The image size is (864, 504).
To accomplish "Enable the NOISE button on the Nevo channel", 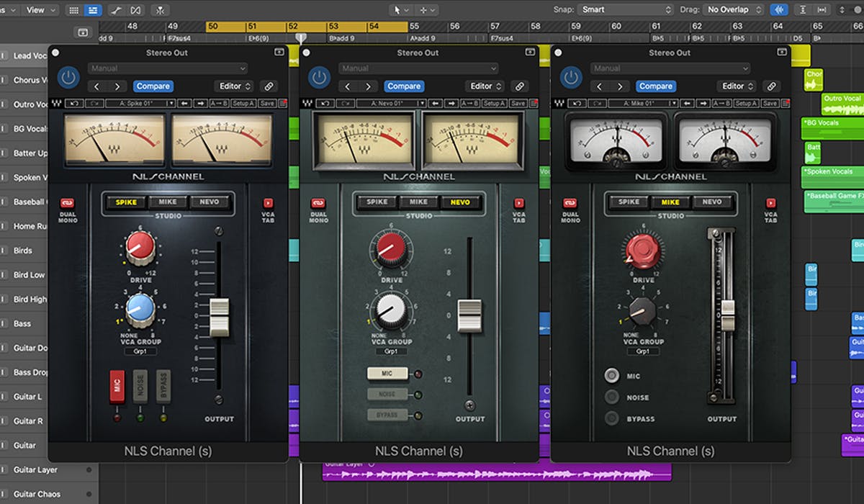I will [387, 394].
